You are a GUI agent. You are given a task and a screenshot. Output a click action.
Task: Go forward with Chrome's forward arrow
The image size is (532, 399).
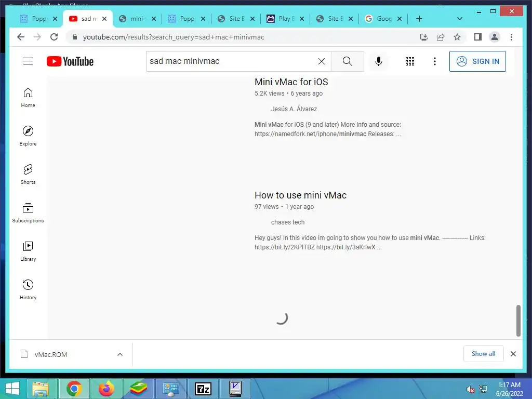point(37,37)
